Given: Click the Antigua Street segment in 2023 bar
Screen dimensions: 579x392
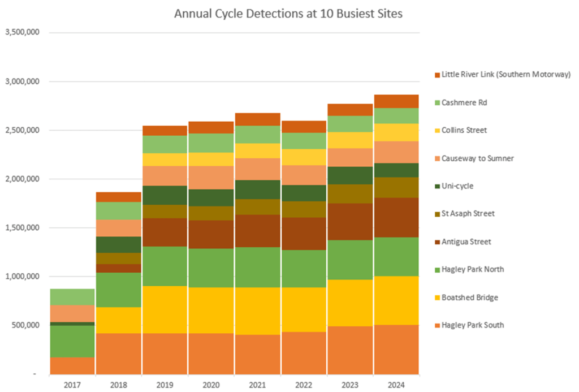Looking at the screenshot, I should pos(349,222).
